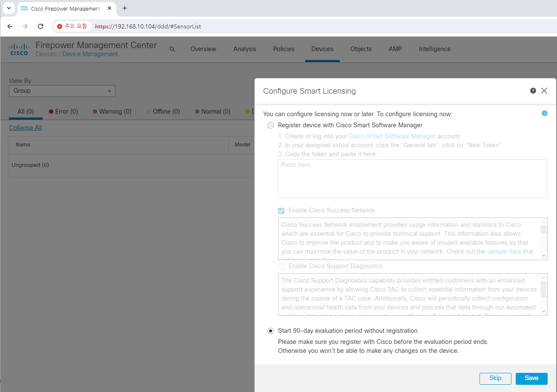
Task: Open the View By Group dropdown
Action: tap(62, 91)
